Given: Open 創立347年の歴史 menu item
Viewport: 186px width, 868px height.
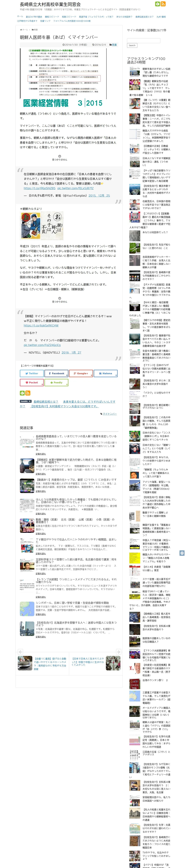Looking at the screenshot, I should [34, 16].
